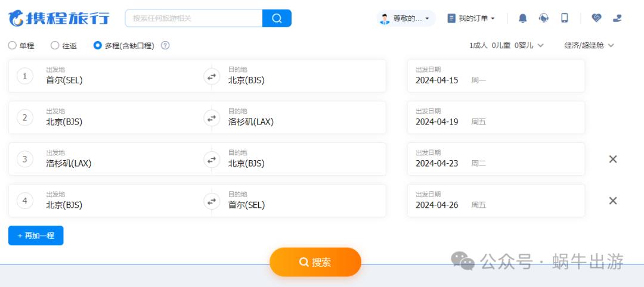The width and height of the screenshot is (644, 287).
Task: Click the orange 搜索 search button
Action: click(x=315, y=262)
